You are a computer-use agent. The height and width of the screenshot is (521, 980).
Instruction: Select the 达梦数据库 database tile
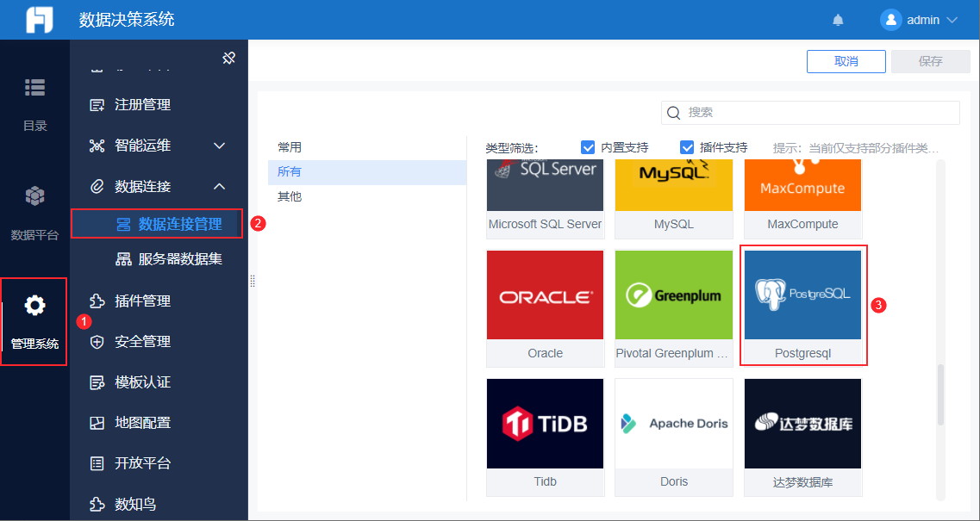[x=802, y=437]
